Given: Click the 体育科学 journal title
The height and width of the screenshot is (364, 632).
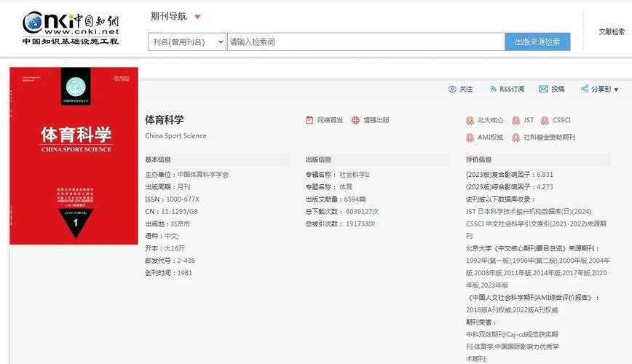Looking at the screenshot, I should (165, 119).
